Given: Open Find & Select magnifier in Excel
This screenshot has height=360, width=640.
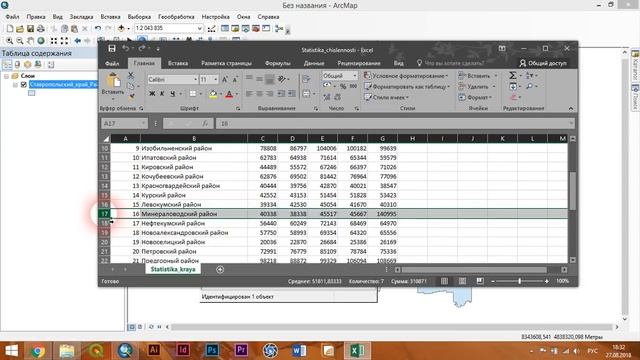Looking at the screenshot, I should tap(529, 87).
